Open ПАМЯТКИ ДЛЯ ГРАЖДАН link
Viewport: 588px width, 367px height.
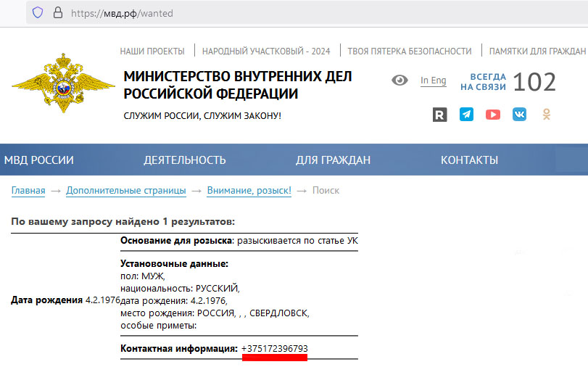[537, 51]
